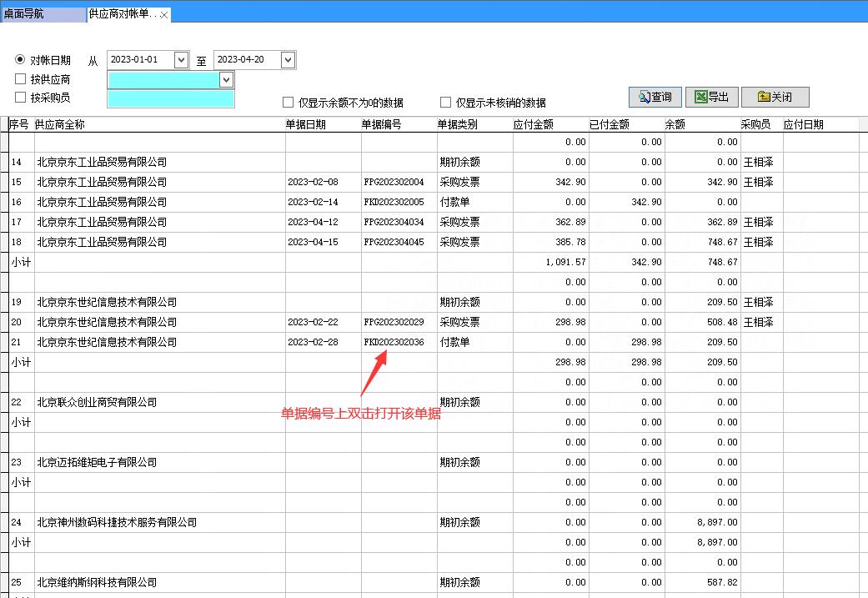Open the start date 2023-01-01 dropdown

tap(181, 60)
